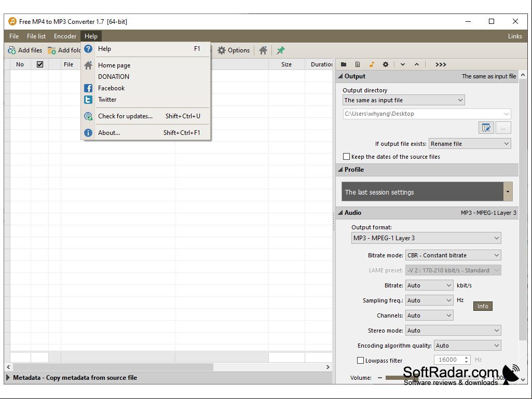Viewport: 532px width, 399px height.
Task: Open the File menu
Action: pyautogui.click(x=14, y=36)
